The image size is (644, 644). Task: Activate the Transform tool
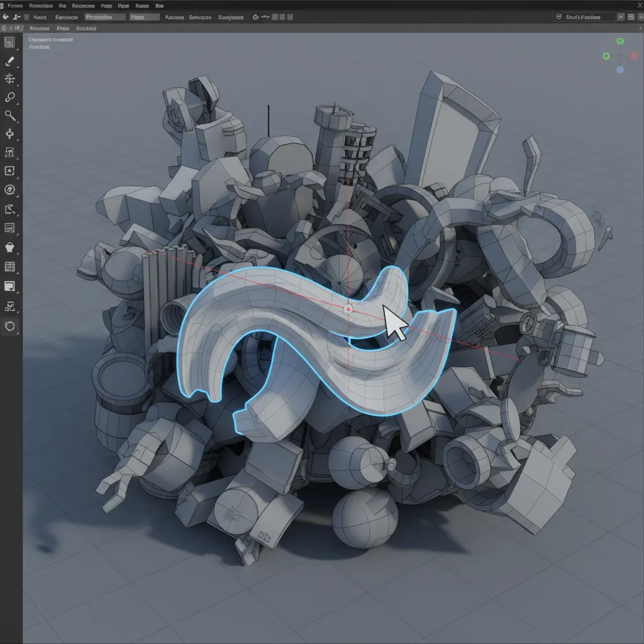click(x=9, y=133)
